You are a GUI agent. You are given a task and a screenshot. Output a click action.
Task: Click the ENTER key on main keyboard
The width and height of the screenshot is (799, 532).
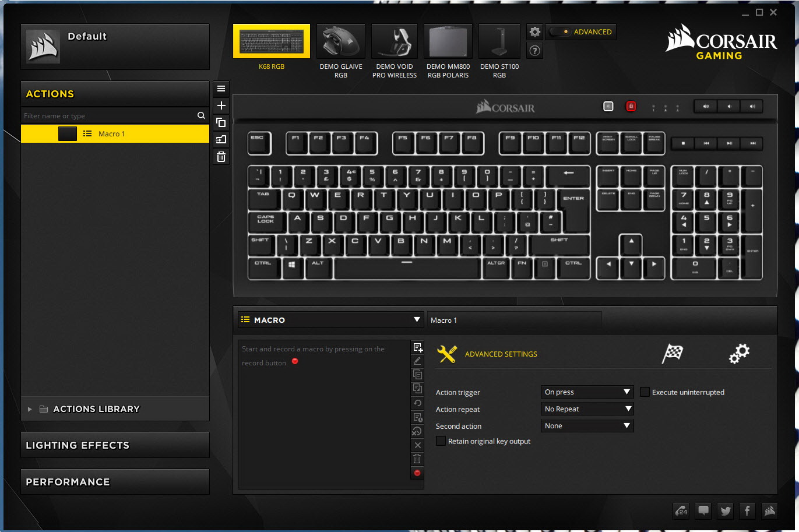click(573, 210)
